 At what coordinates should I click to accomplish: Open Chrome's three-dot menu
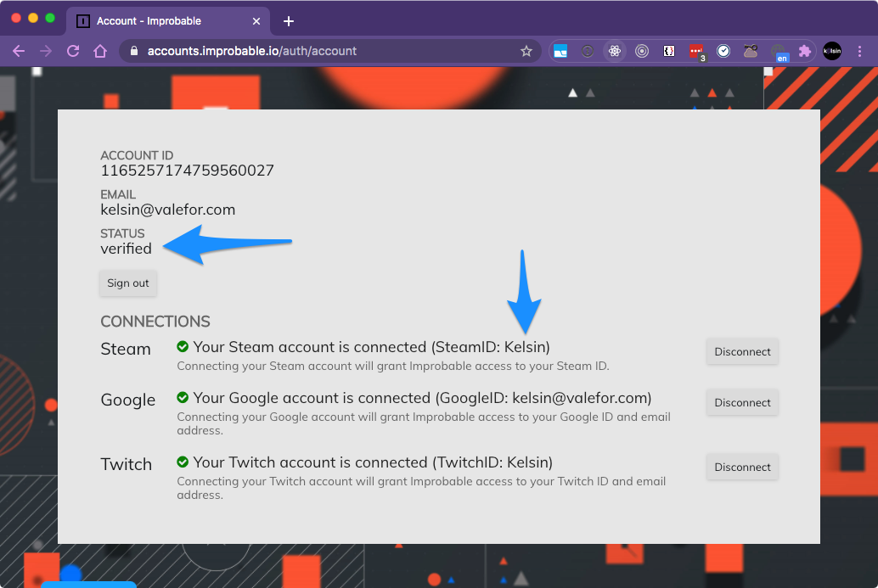tap(859, 51)
